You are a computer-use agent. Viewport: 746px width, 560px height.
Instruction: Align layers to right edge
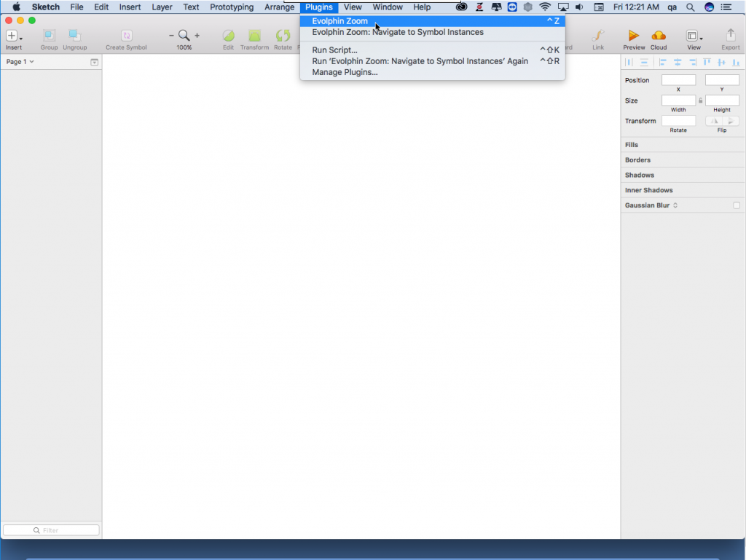pos(693,63)
